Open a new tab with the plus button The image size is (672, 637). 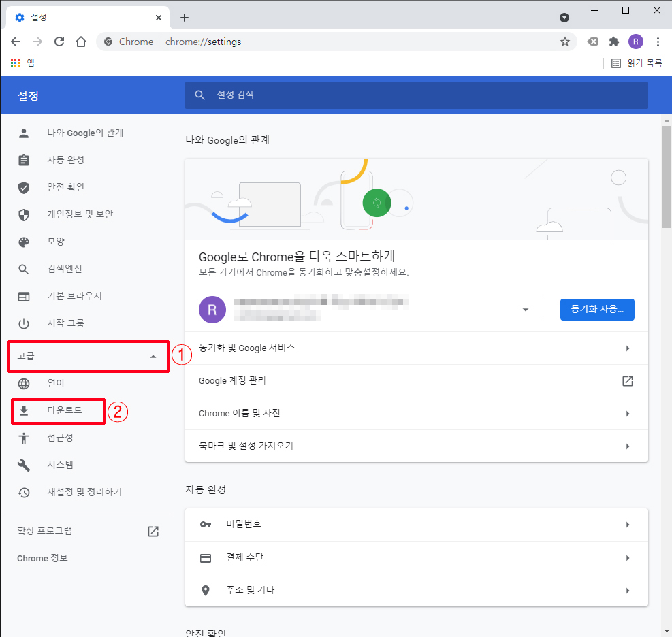(x=185, y=18)
